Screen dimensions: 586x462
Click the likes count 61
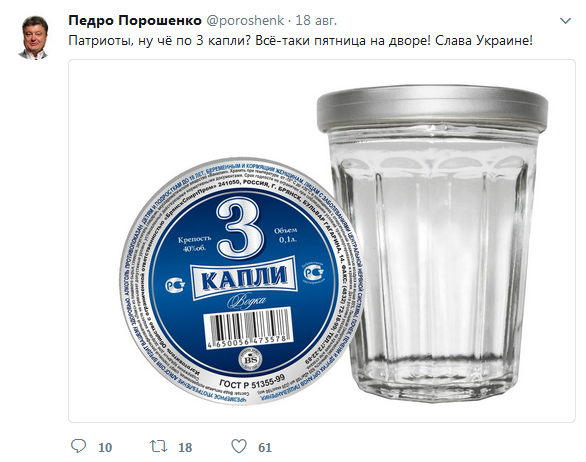pyautogui.click(x=265, y=447)
